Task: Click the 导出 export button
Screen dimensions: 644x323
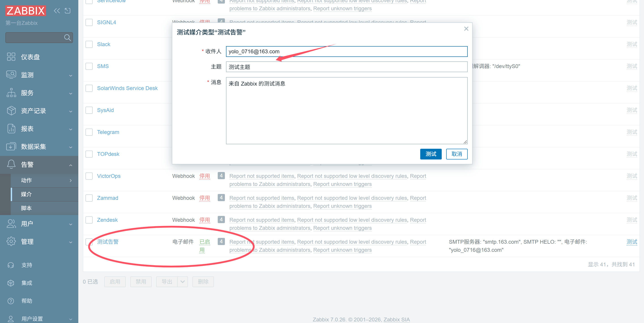Action: (167, 282)
